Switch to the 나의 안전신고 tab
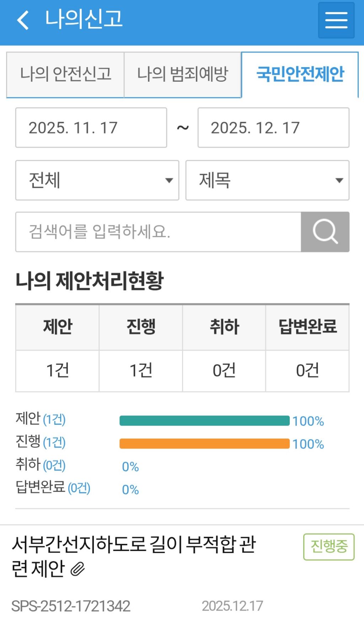The width and height of the screenshot is (364, 626). point(65,74)
